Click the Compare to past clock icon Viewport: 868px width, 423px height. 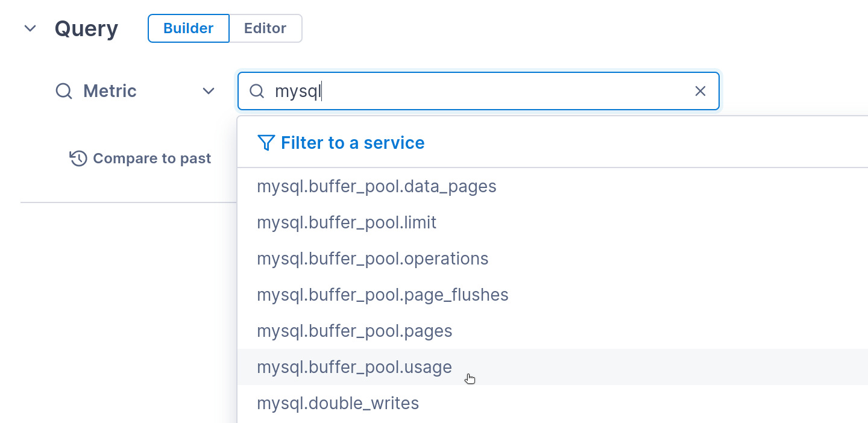[78, 158]
